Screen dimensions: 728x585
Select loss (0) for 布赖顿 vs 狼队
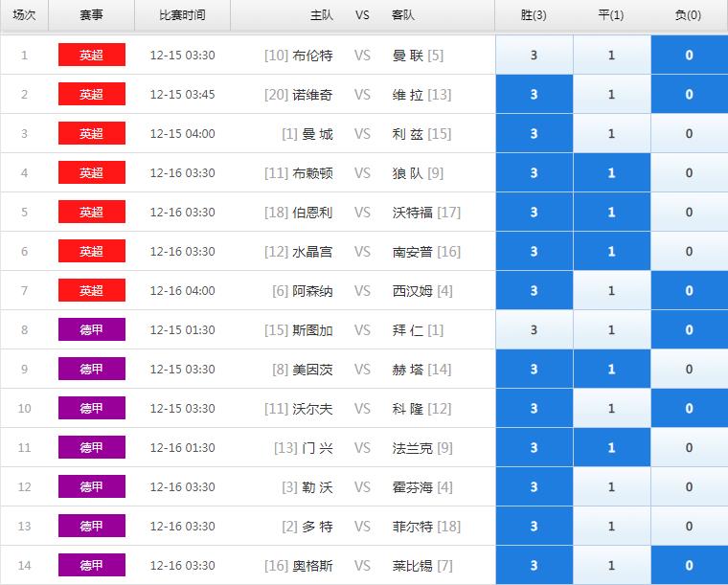tap(689, 172)
